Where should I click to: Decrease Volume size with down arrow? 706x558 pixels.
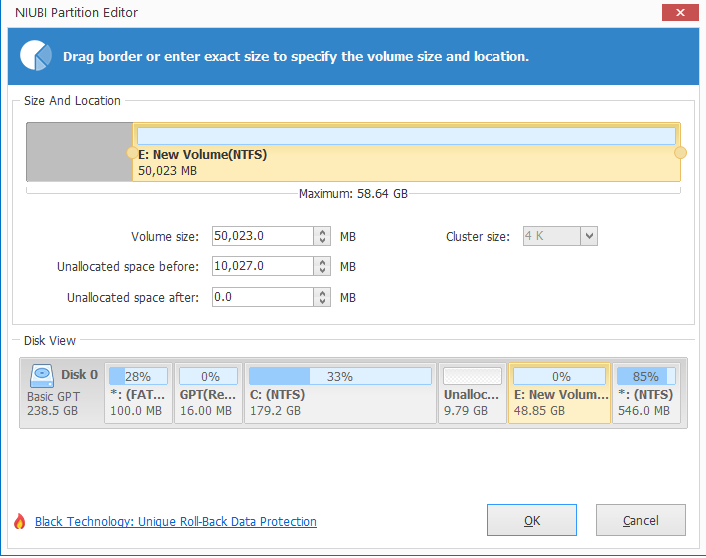coord(322,240)
